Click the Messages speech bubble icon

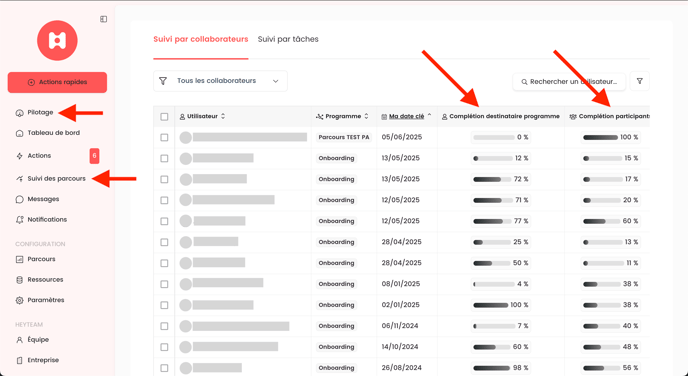tap(19, 200)
